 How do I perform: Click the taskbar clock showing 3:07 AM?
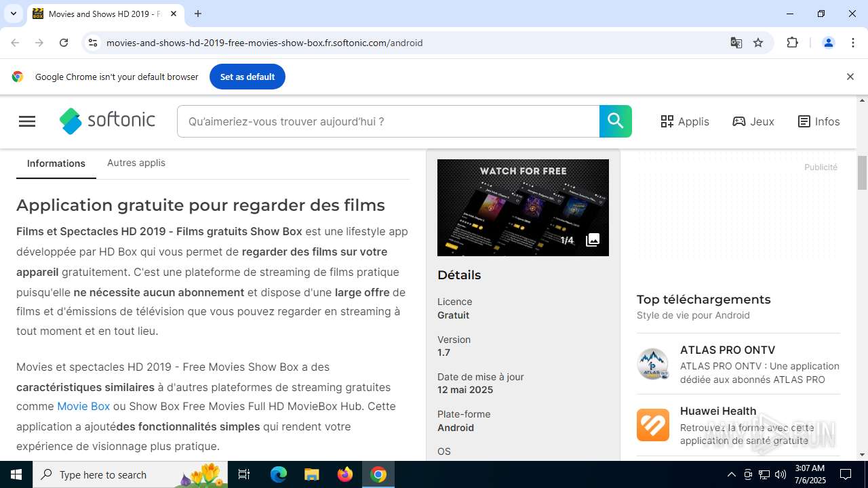coord(810,474)
